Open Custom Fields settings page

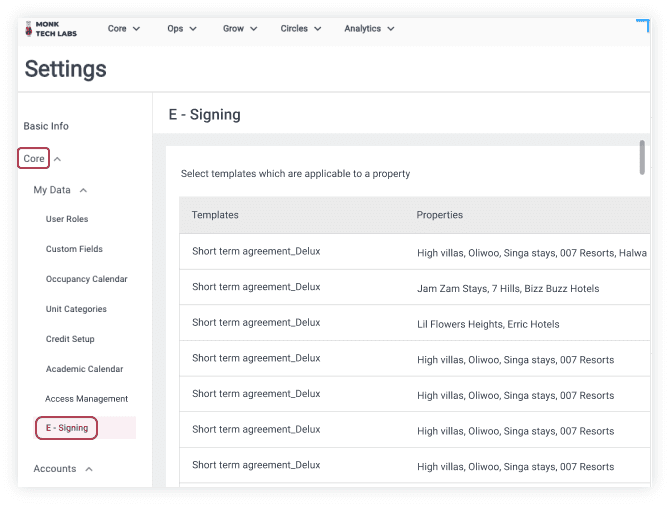point(74,249)
